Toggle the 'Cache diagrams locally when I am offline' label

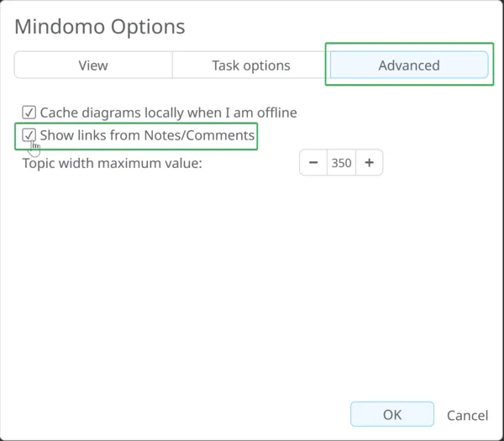[x=169, y=113]
